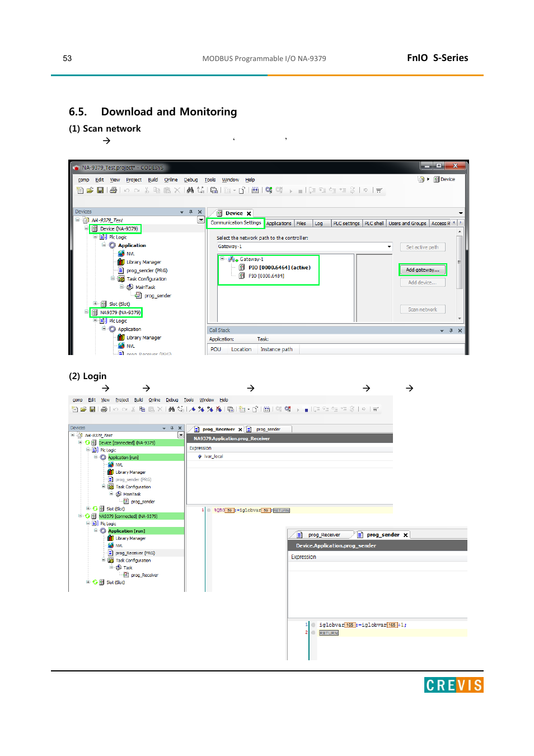Click Stop square icon in connected-session toolbar

(x=306, y=410)
